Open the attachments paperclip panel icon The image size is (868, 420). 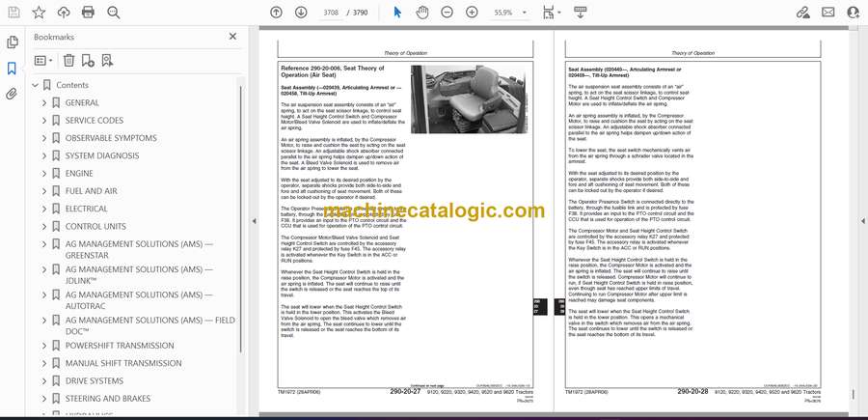coord(12,94)
